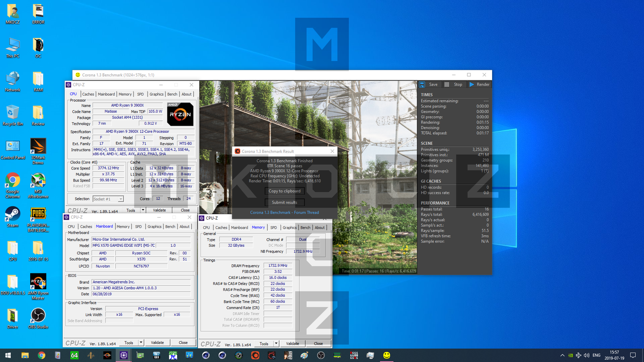Click MPG X570 GAMING EDGE WIFI model field
Screen dimensions: 644x362
click(x=124, y=245)
